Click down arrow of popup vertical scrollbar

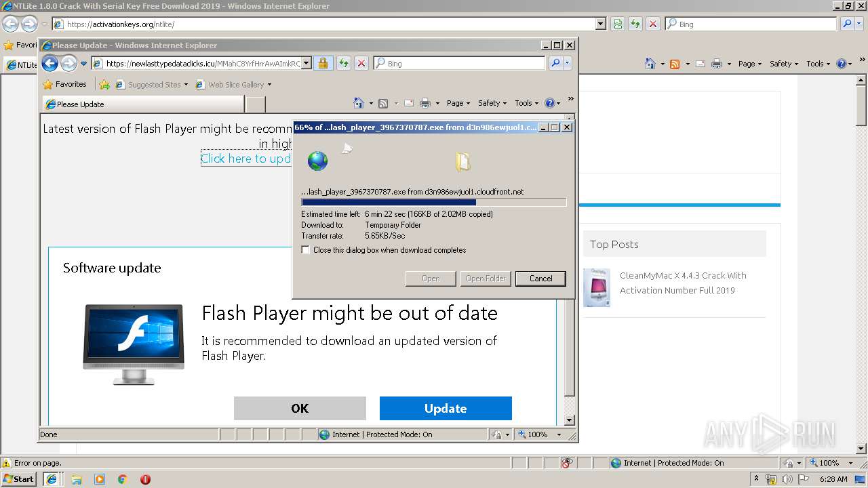point(570,420)
